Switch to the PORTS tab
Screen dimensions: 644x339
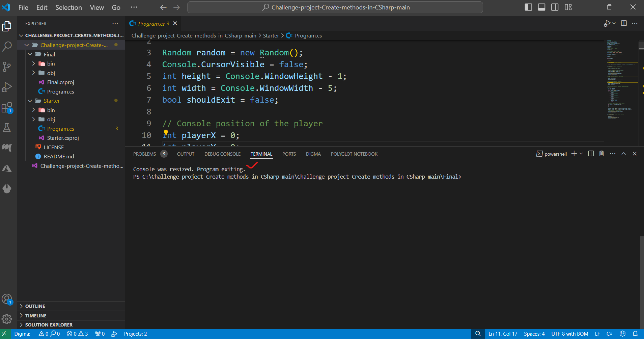[x=289, y=154]
